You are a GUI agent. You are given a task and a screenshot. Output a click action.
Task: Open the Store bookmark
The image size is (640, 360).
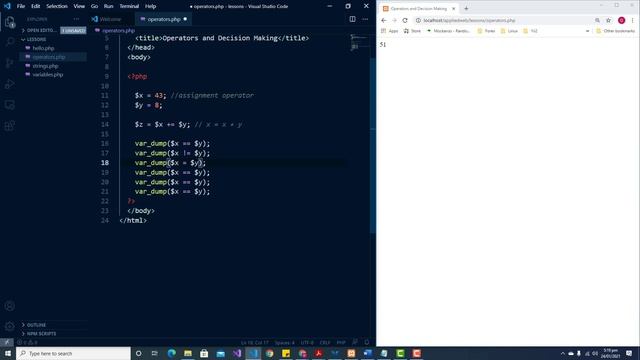[x=412, y=31]
